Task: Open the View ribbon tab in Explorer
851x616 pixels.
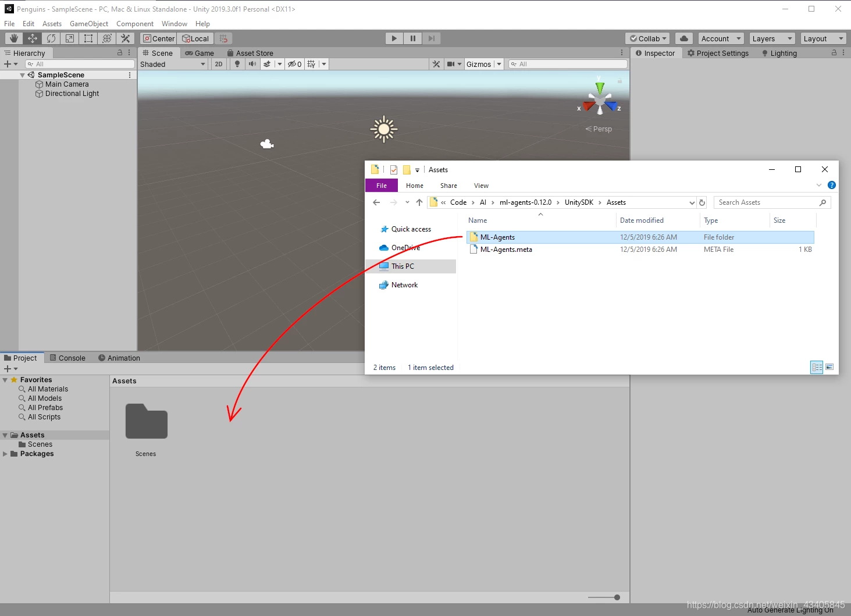Action: coord(481,186)
